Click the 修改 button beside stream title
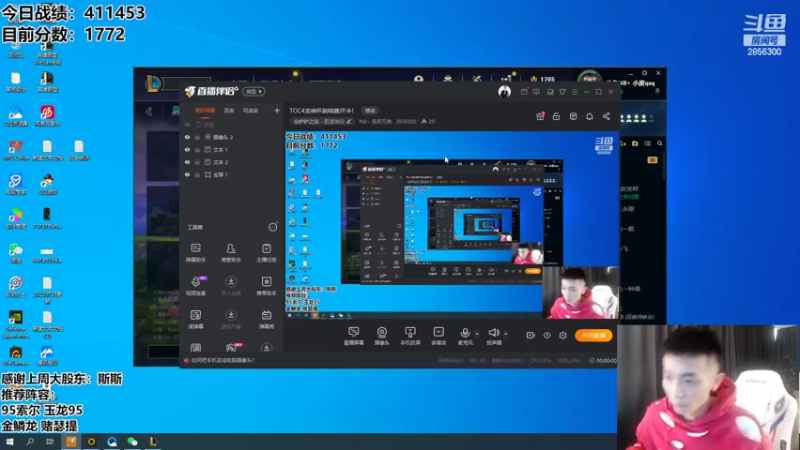The height and width of the screenshot is (450, 800). (370, 111)
